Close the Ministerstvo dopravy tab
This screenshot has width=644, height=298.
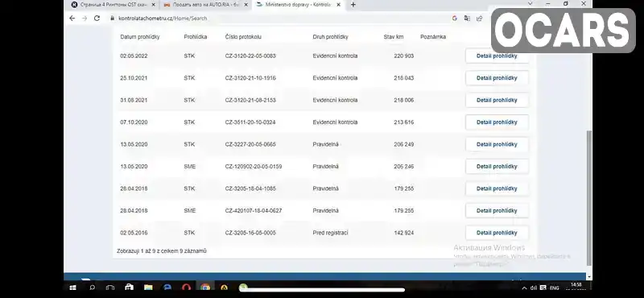click(338, 5)
